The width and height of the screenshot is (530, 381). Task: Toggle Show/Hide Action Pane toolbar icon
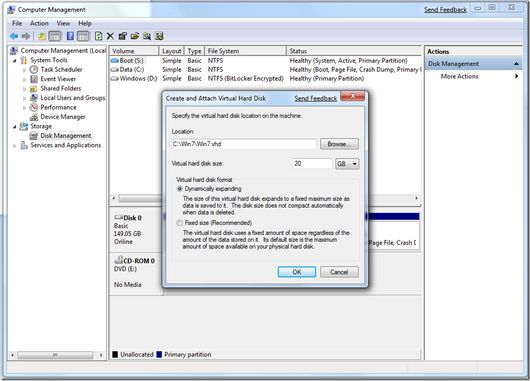coord(83,36)
